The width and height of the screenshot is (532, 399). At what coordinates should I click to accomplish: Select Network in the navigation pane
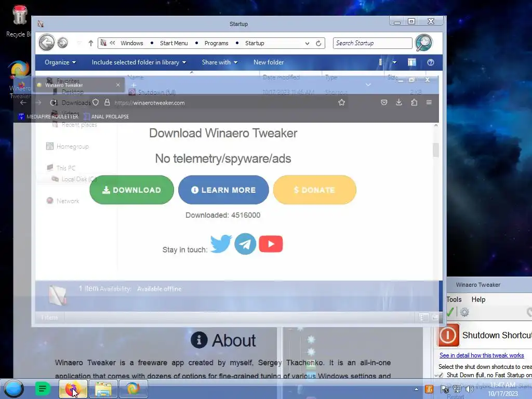tap(63, 201)
